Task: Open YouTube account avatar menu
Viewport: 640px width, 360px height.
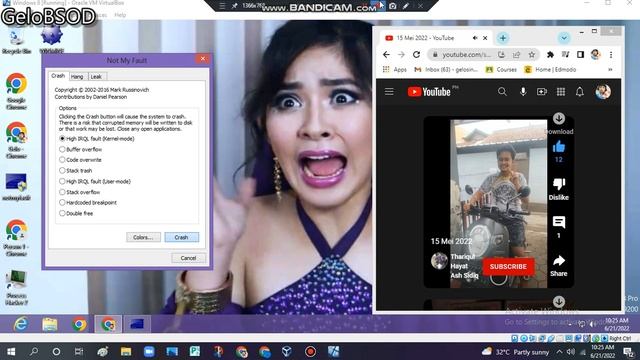Action: [603, 92]
